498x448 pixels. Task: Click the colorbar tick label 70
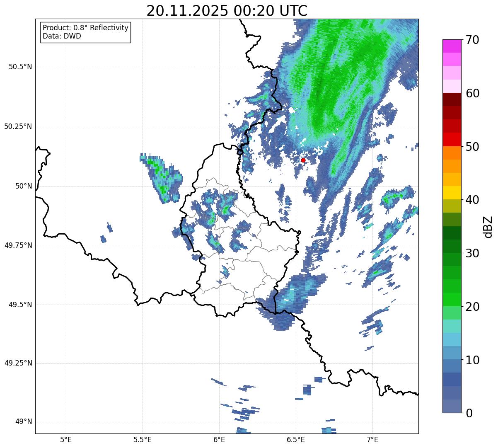tap(472, 40)
